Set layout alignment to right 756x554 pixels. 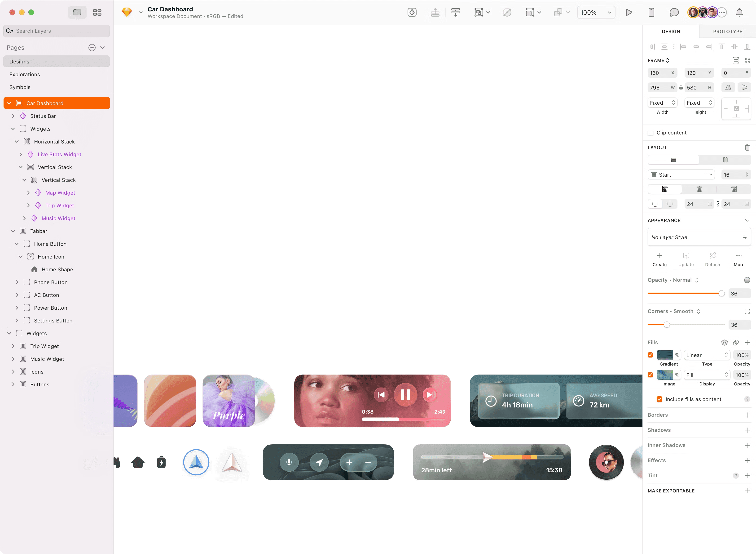(x=734, y=189)
